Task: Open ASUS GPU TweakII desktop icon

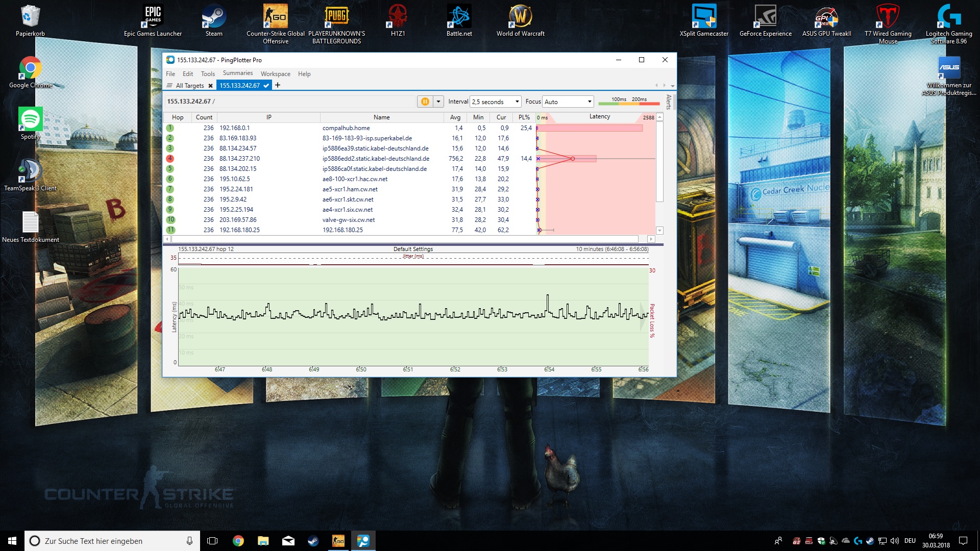Action: [826, 21]
